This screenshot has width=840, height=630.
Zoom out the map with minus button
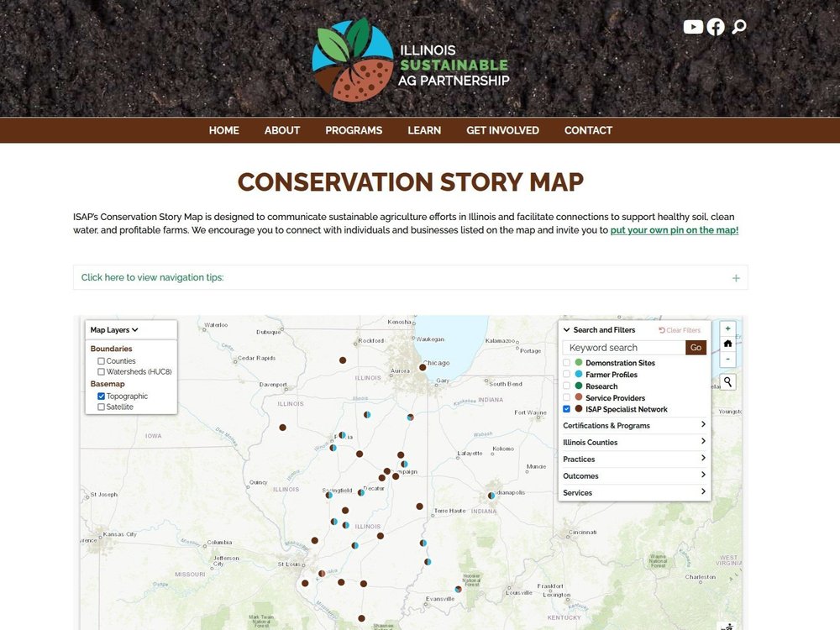727,359
